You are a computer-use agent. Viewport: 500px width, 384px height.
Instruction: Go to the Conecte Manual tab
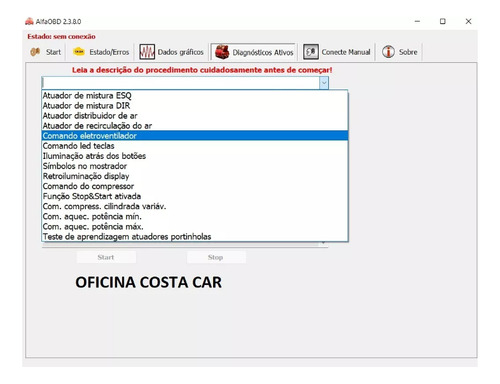coord(337,52)
